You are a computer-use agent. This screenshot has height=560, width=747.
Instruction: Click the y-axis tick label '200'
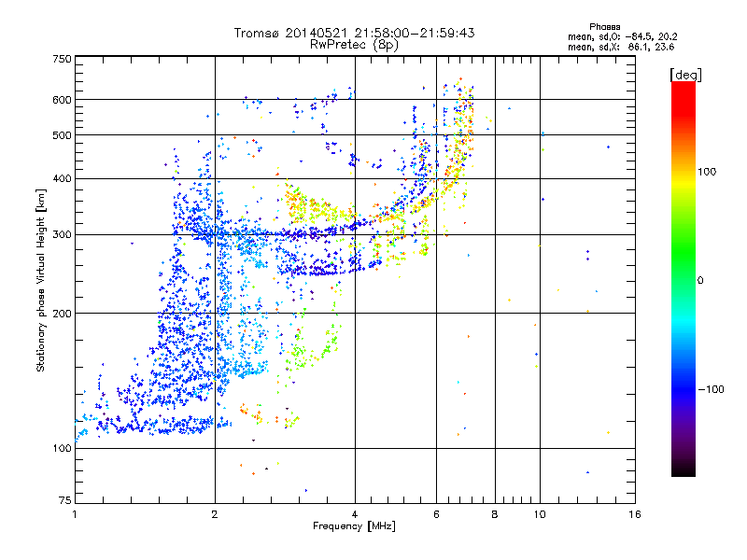point(62,314)
